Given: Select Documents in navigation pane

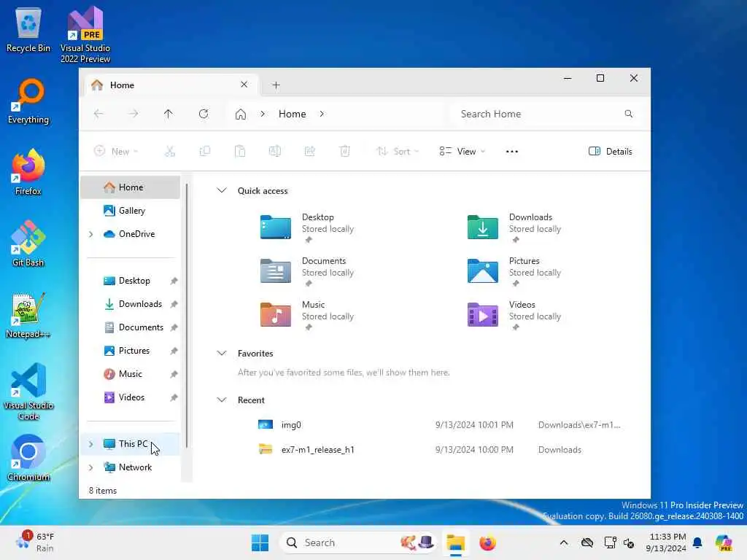Looking at the screenshot, I should click(130, 327).
